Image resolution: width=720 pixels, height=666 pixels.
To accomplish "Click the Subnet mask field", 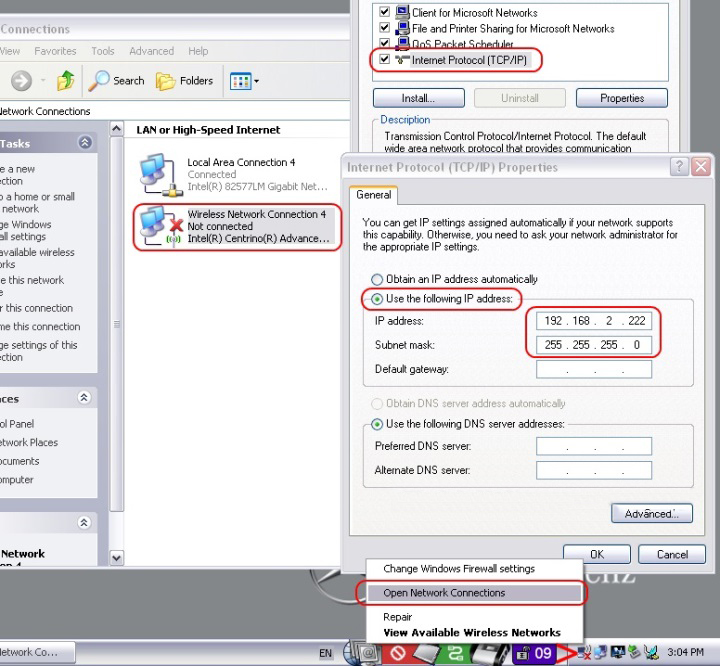I will 594,345.
